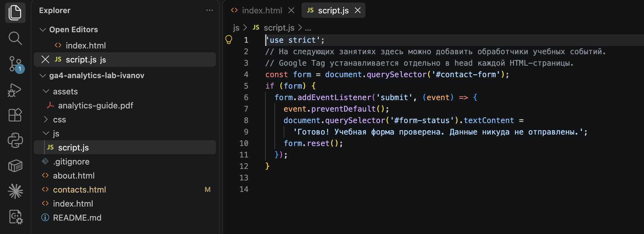Collapse the assets folder
Viewport: 644px width, 234px height.
click(46, 91)
